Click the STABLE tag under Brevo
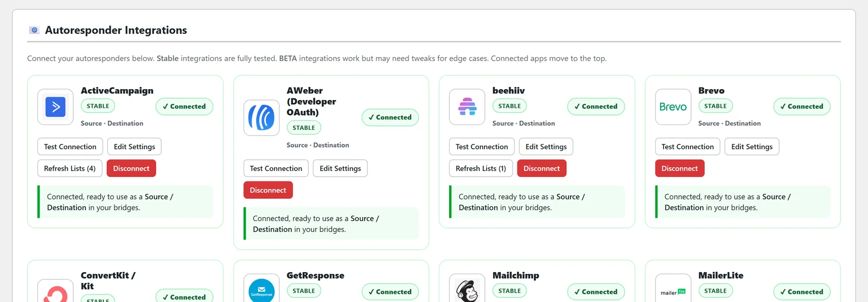Viewport: 868px width, 302px height. pyautogui.click(x=716, y=106)
